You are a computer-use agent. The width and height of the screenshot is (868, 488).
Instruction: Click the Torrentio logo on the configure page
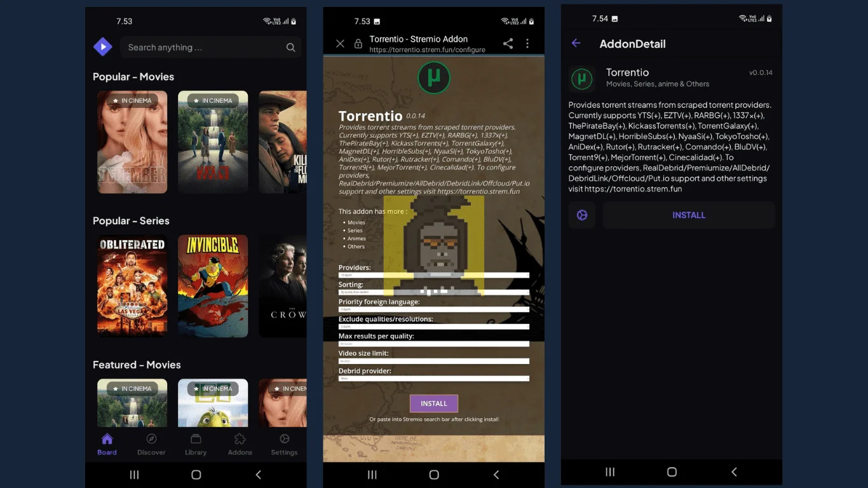[434, 78]
